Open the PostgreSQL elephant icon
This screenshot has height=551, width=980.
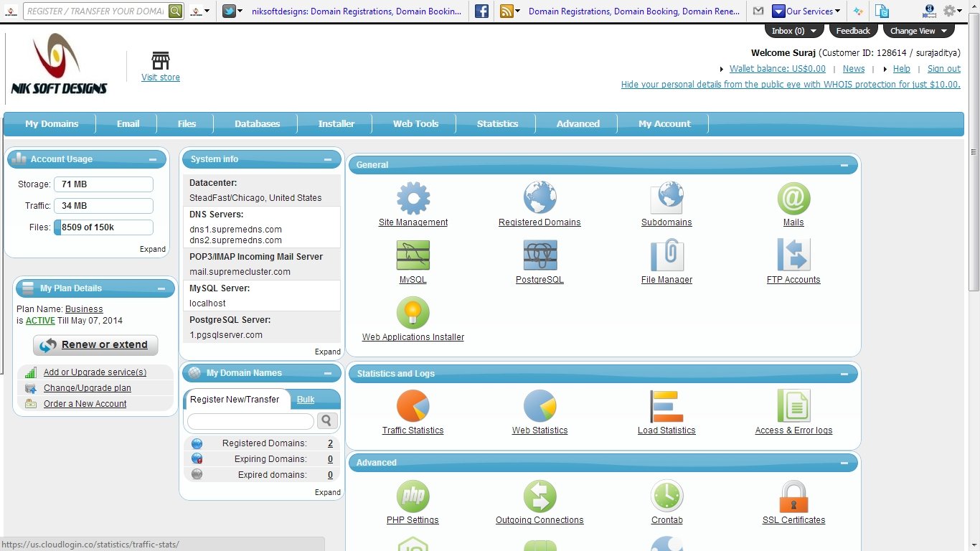(x=540, y=255)
